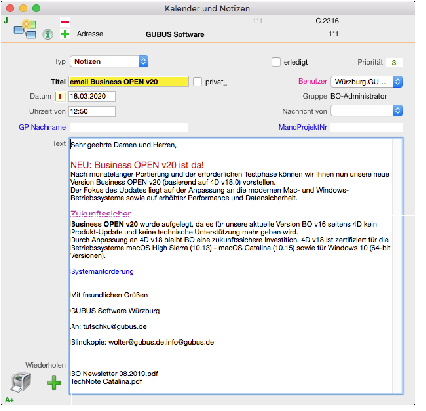426x411 pixels.
Task: Click the blue GP Nachname label link
Action: [x=42, y=127]
